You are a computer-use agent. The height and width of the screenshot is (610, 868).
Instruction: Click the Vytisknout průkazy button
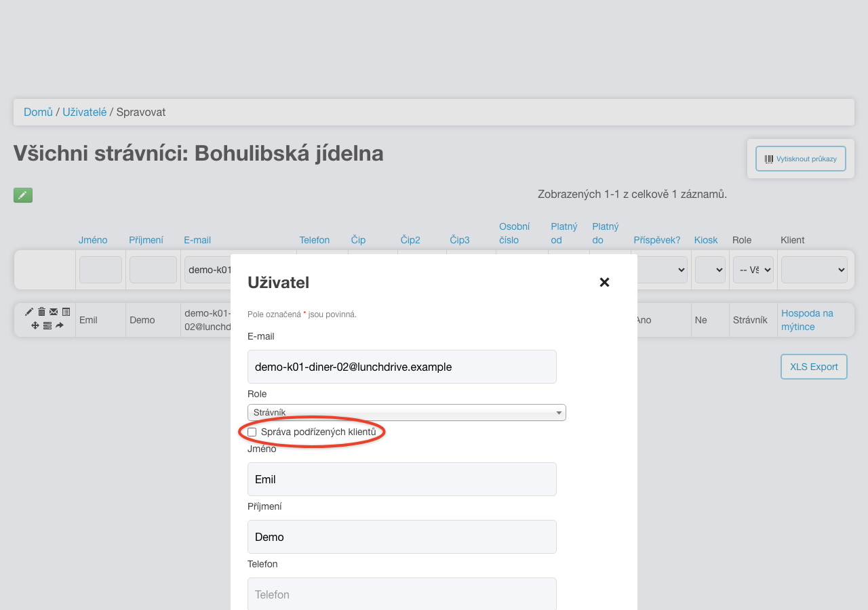click(x=801, y=159)
